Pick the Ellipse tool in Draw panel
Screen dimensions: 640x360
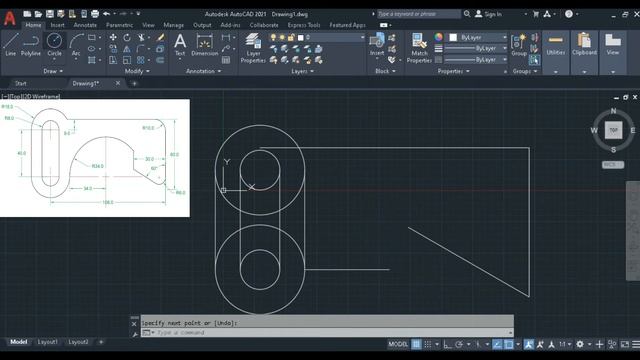pyautogui.click(x=92, y=49)
